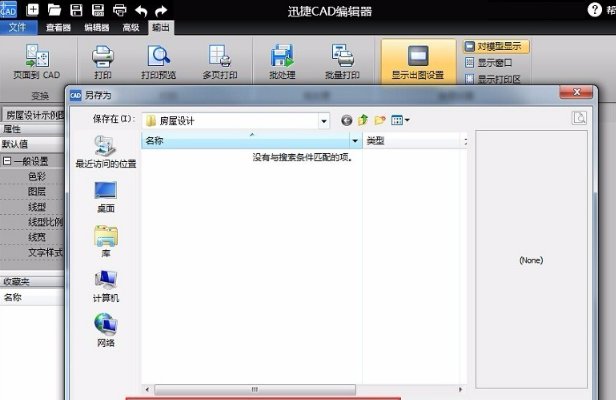Launch the 批处理 batch process tool

point(282,62)
